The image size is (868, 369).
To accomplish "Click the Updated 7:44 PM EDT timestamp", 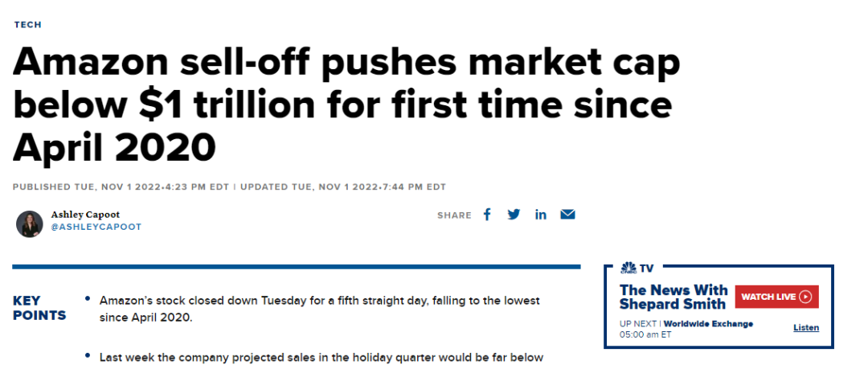I will (x=342, y=187).
